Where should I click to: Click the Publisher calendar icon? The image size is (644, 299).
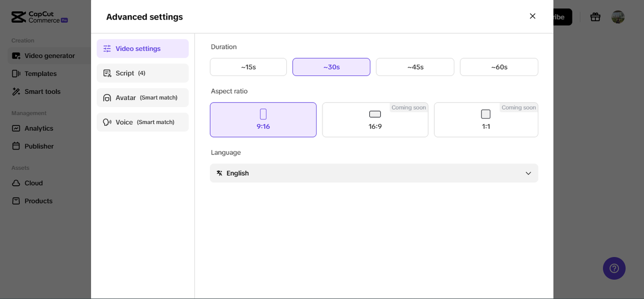pyautogui.click(x=16, y=146)
